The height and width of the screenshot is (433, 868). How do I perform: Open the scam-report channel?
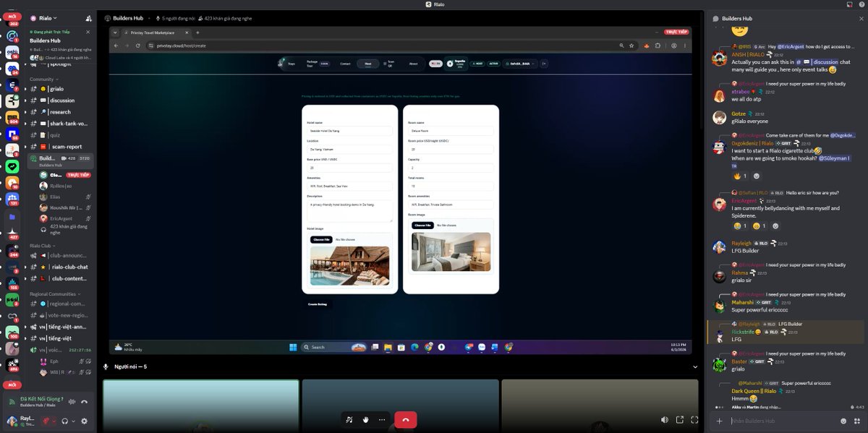click(x=61, y=147)
